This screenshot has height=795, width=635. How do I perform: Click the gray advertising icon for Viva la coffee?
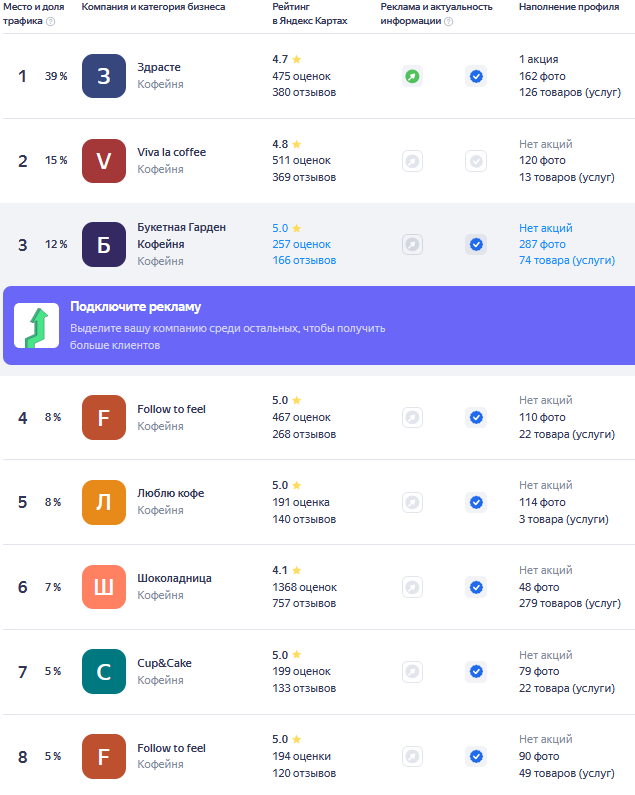click(x=412, y=161)
